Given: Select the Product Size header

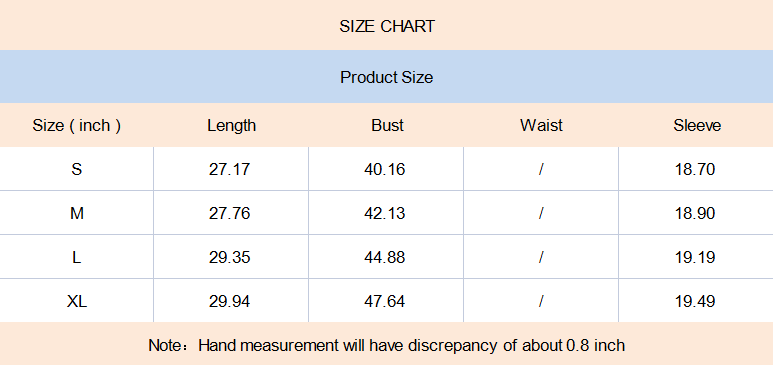Looking at the screenshot, I should coord(386,77).
